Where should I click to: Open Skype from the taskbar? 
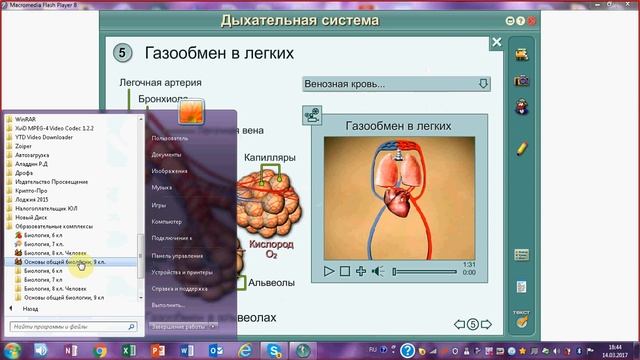click(274, 351)
